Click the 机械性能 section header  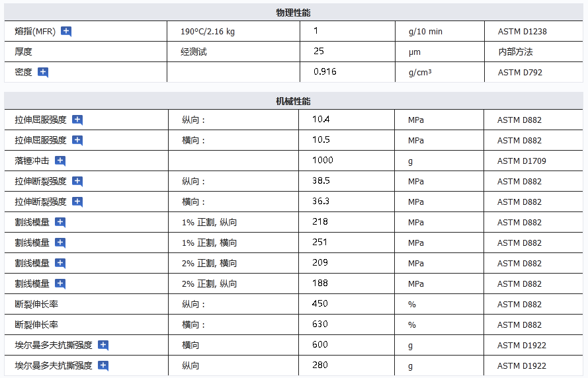click(x=293, y=102)
